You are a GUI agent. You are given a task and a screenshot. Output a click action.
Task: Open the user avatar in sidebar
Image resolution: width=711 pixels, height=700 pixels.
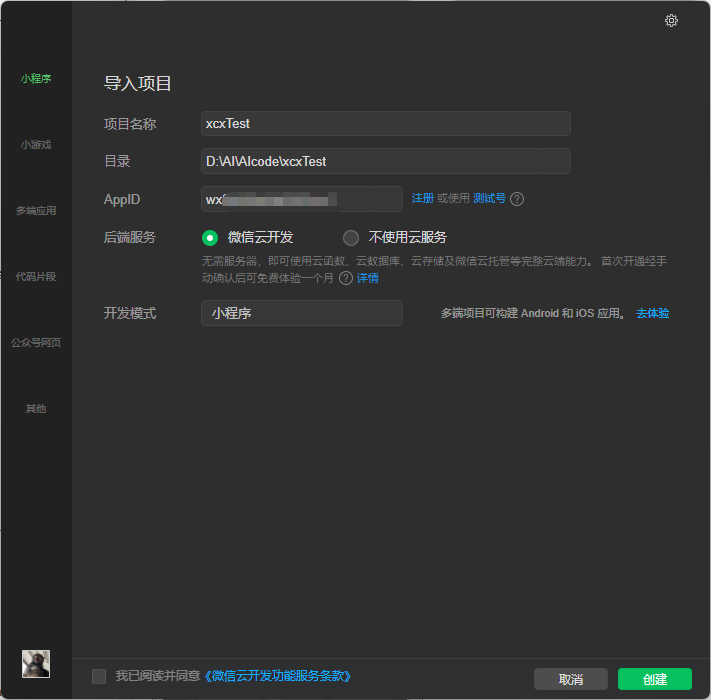(x=36, y=664)
